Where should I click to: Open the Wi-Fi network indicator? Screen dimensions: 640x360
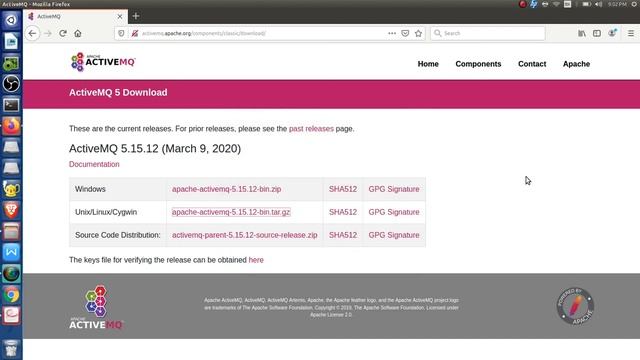pyautogui.click(x=556, y=4)
